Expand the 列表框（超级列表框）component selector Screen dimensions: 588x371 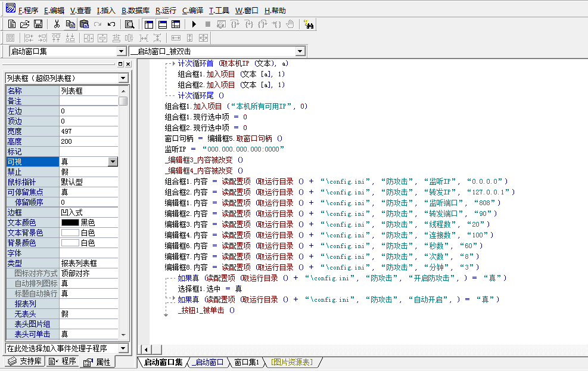123,78
